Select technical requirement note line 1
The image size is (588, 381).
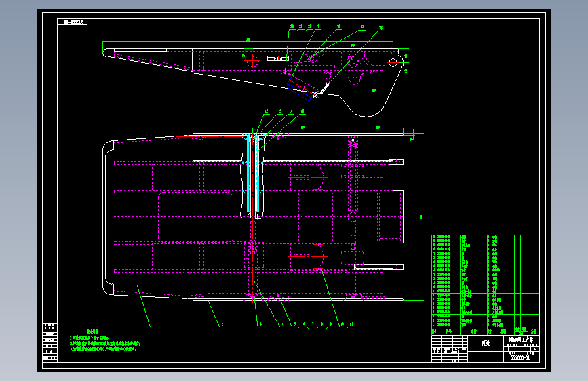tap(90, 338)
